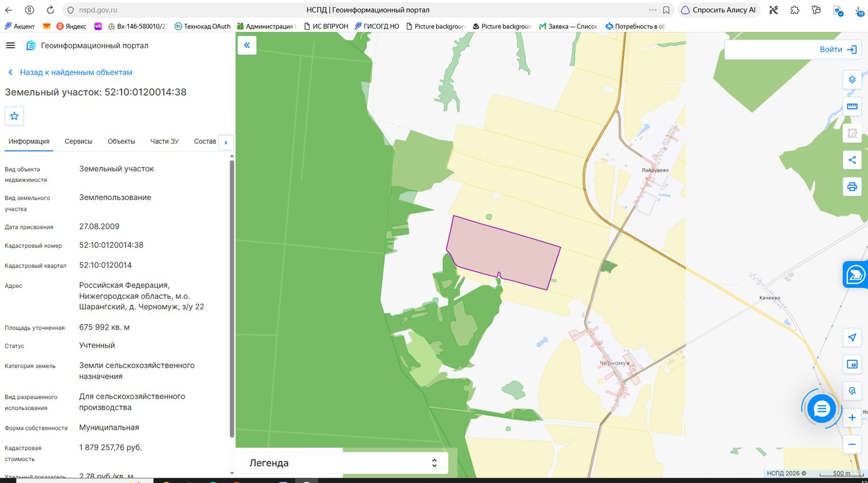Screen dimensions: 868x483
Task: Click Назад к найденным объектам link
Action: (x=70, y=72)
